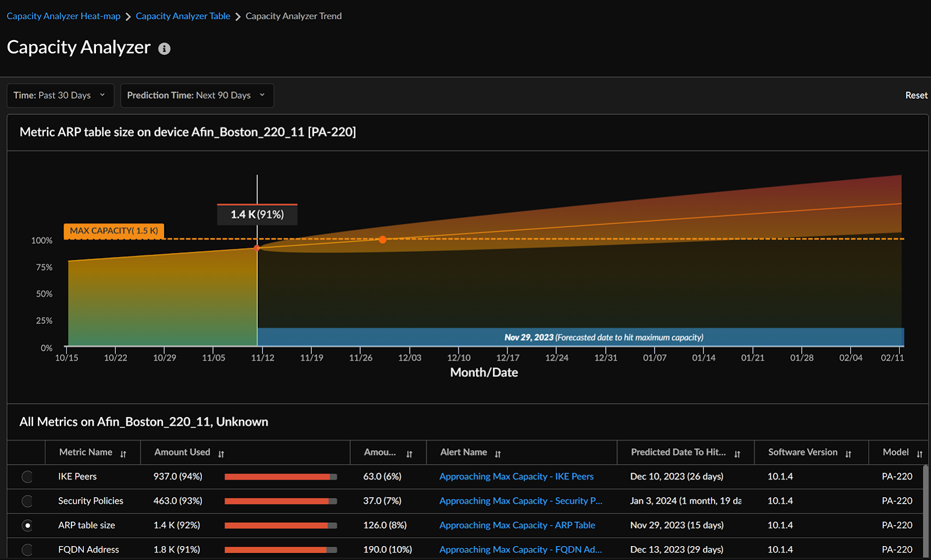Click the ARP table size usage bar
The width and height of the screenshot is (931, 560).
click(x=280, y=526)
